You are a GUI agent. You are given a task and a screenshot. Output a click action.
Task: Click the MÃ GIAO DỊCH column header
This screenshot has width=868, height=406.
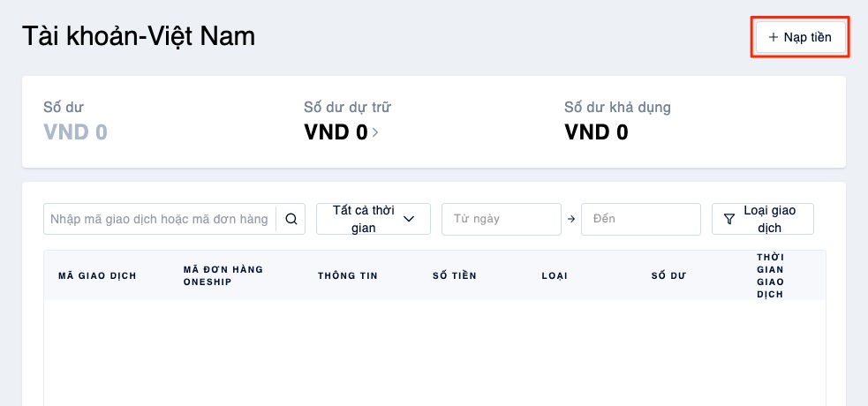[x=97, y=275]
